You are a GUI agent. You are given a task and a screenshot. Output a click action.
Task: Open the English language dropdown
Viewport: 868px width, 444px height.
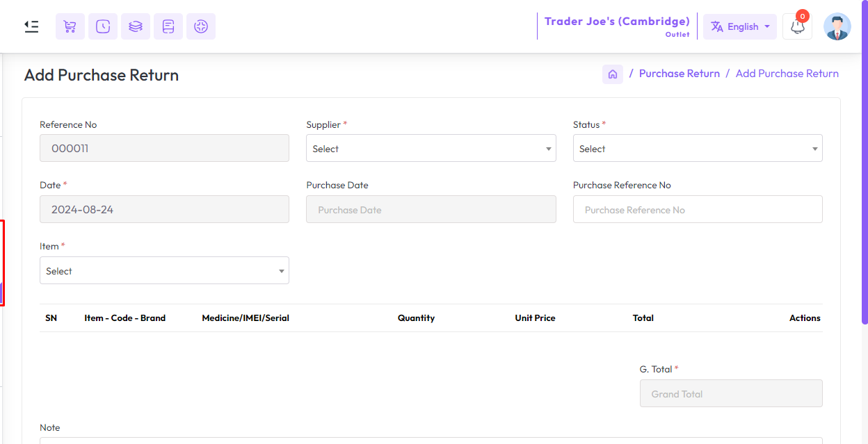[740, 26]
